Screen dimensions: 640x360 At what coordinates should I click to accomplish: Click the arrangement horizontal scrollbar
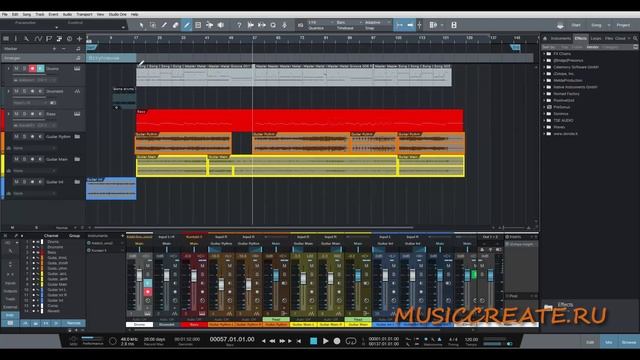coord(254,227)
